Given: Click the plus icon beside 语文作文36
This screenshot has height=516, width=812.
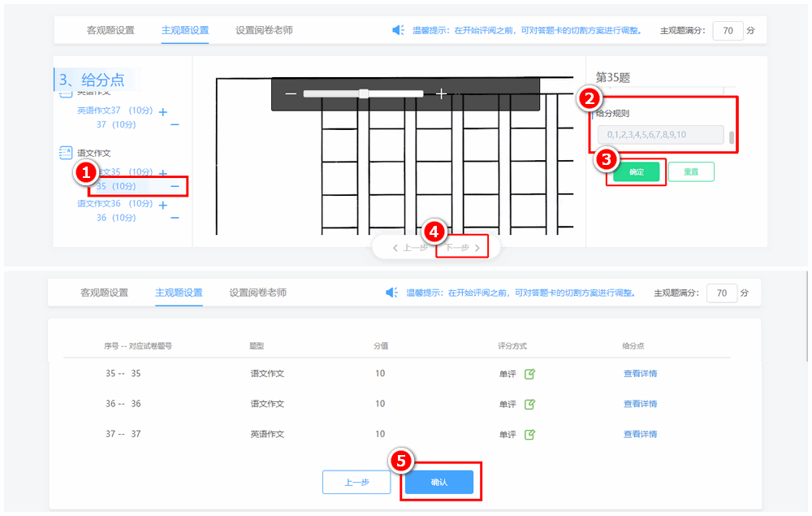Looking at the screenshot, I should click(163, 205).
